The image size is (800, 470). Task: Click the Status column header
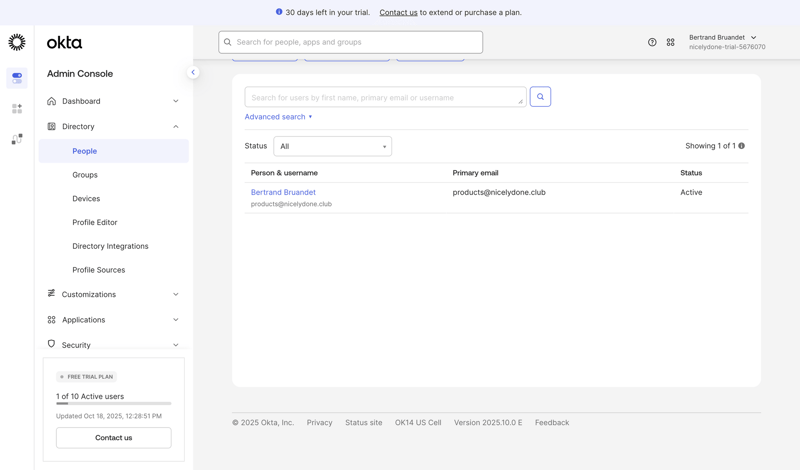click(691, 173)
